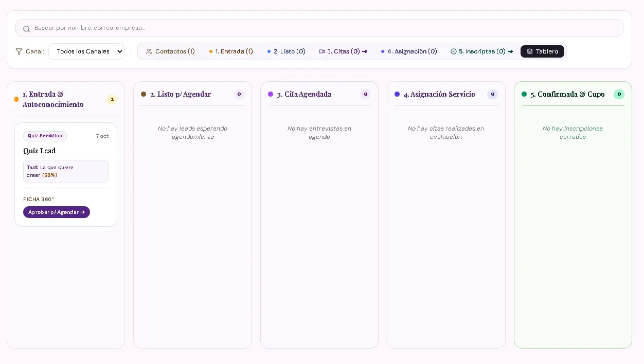Image resolution: width=644 pixels, height=364 pixels.
Task: Show the 4. Asignación (0) tab
Action: coord(409,51)
